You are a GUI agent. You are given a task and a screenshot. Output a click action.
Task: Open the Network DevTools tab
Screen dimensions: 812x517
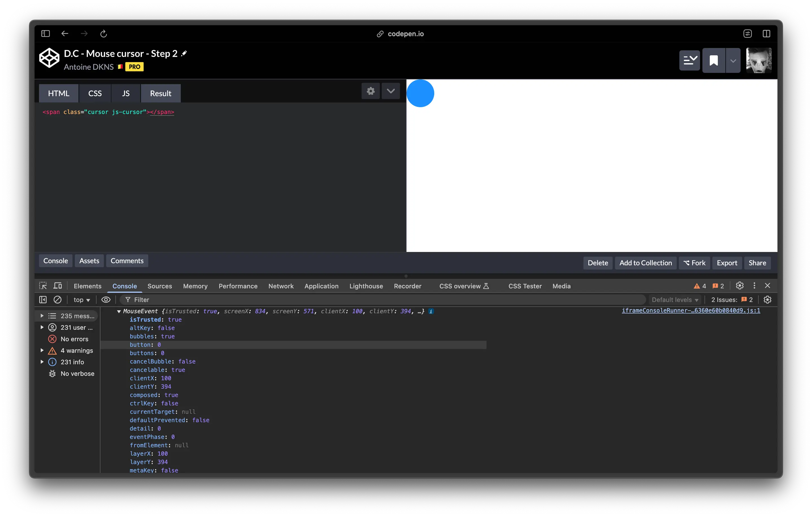281,286
